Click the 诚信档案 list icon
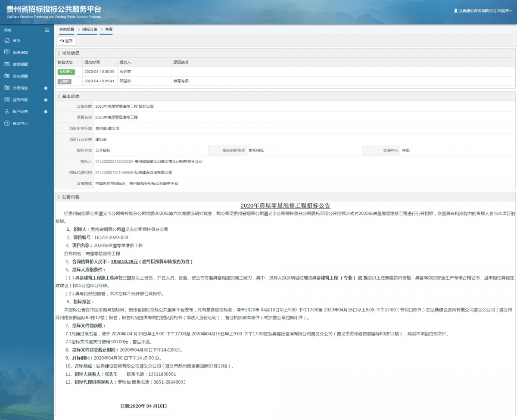This screenshot has height=420, width=517. coord(7,100)
